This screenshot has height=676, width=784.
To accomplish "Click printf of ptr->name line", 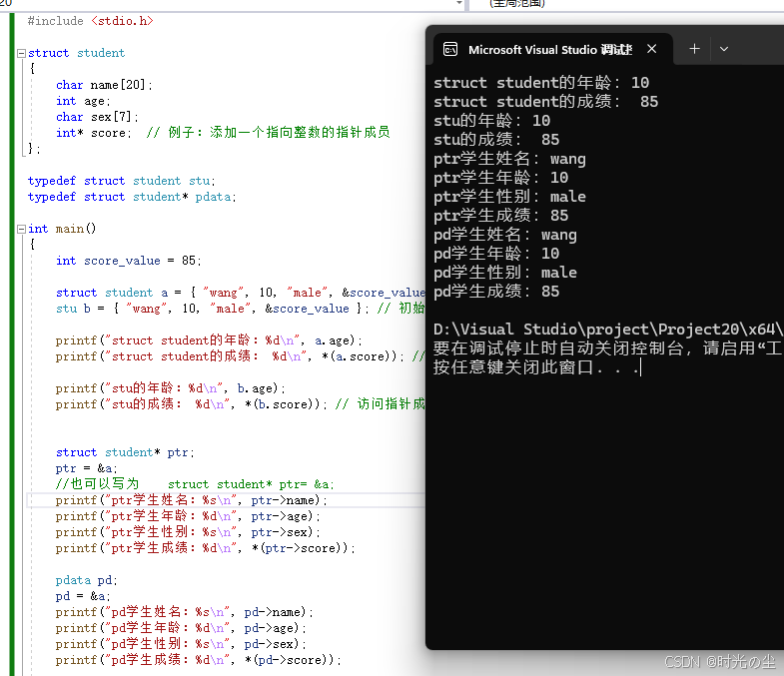I will coord(192,501).
